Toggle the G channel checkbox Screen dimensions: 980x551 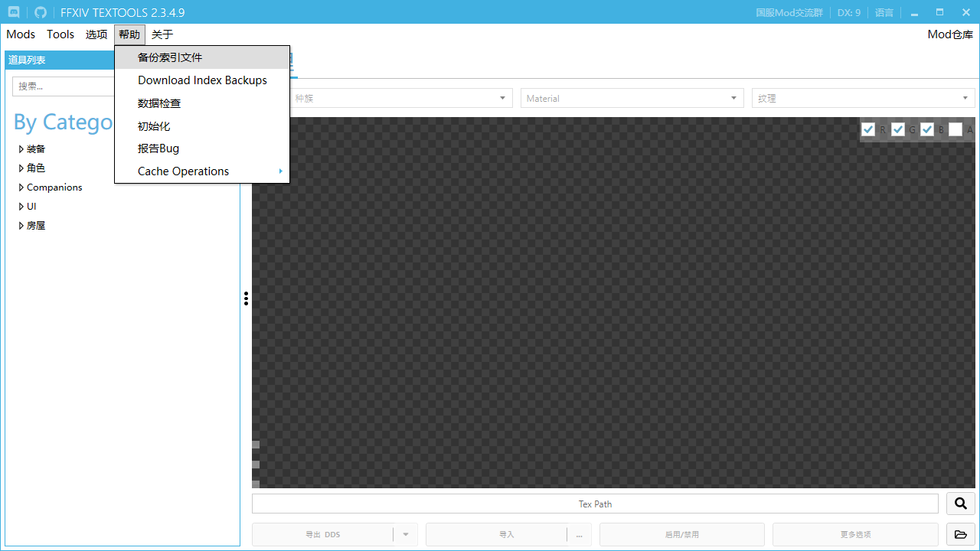898,129
